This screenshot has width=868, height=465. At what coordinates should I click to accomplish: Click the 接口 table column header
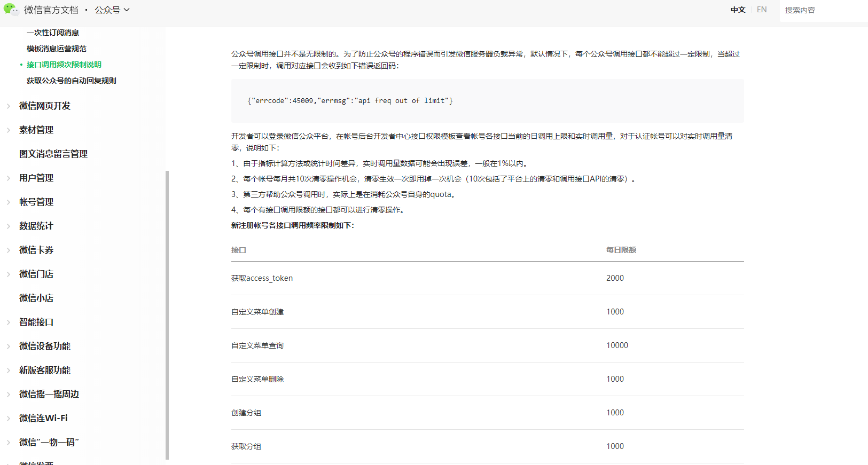point(239,250)
